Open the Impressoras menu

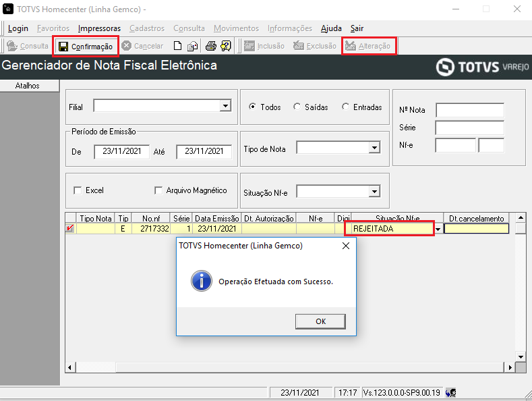click(99, 28)
